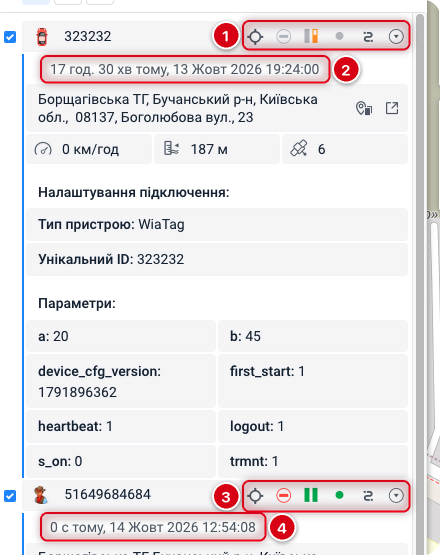Open the address in external window icon
The height and width of the screenshot is (555, 440).
pos(392,108)
